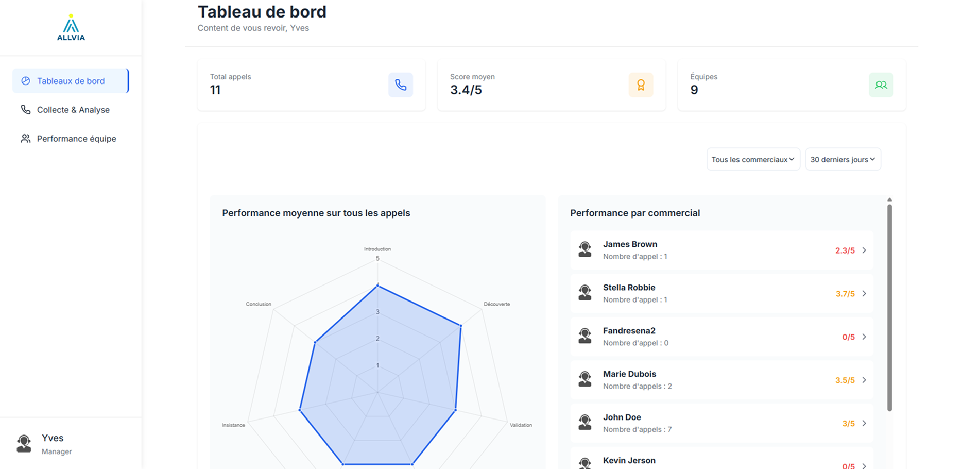980x469 pixels.
Task: Expand Fandresena2 row chevron
Action: [864, 337]
